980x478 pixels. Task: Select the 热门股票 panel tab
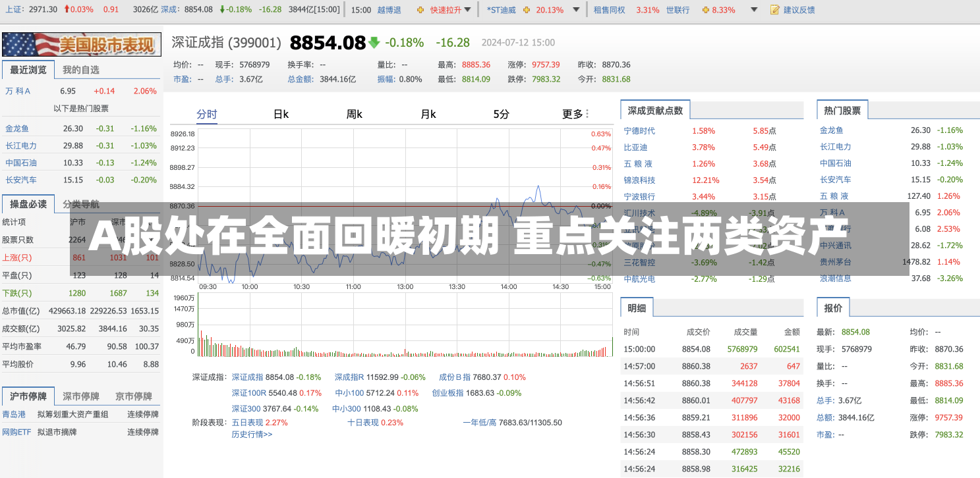842,111
